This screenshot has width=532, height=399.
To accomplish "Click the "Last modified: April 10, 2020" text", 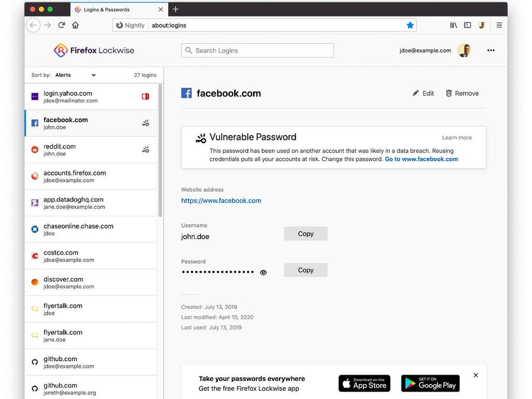I will point(217,317).
